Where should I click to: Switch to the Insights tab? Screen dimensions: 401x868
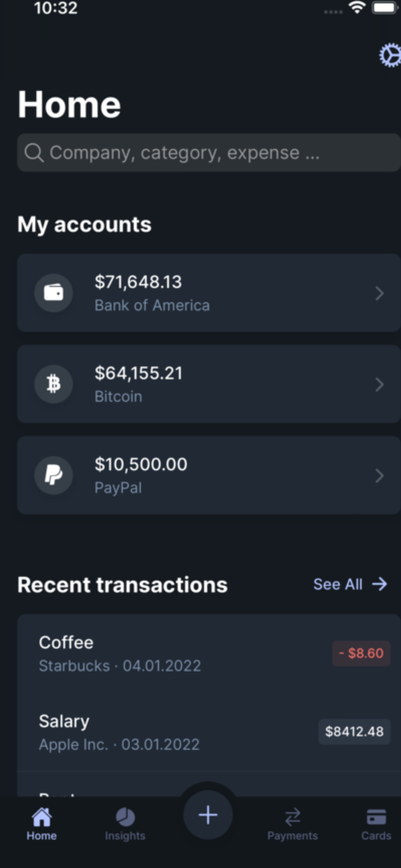(125, 823)
